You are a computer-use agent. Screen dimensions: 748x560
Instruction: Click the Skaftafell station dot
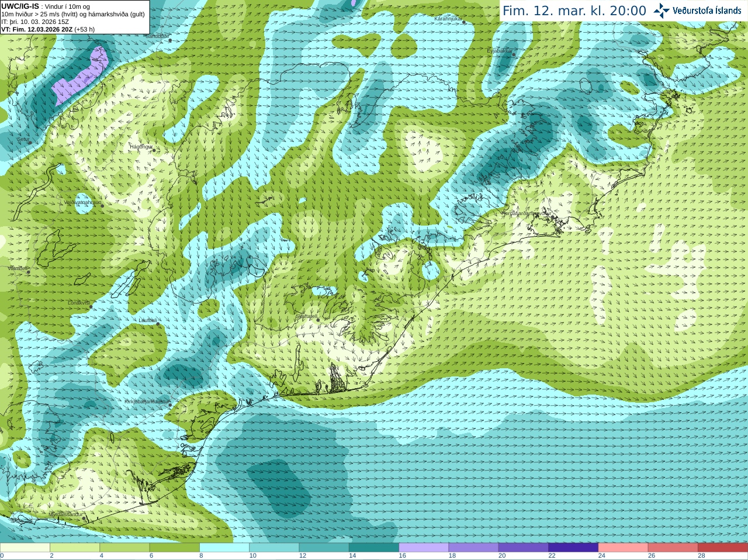click(x=318, y=320)
